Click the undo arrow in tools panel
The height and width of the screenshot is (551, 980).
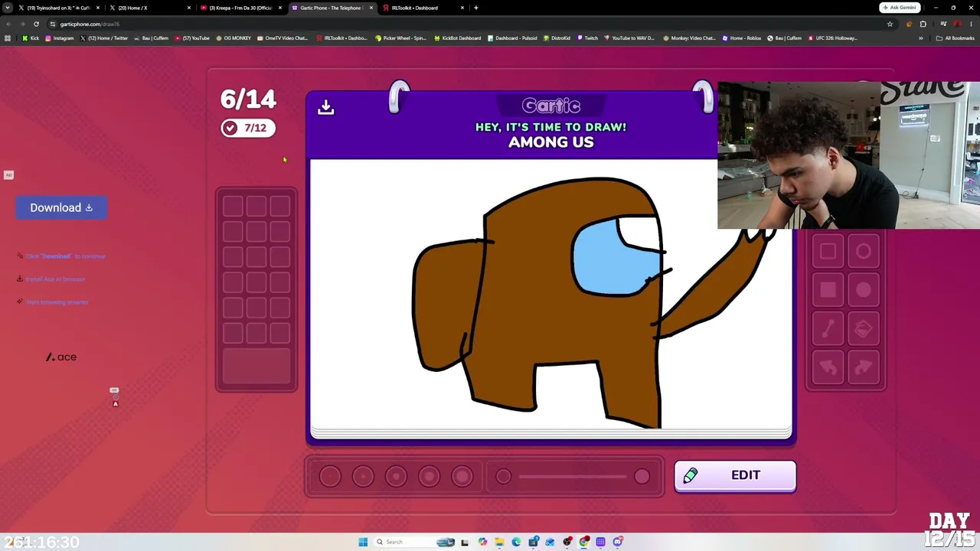click(828, 368)
